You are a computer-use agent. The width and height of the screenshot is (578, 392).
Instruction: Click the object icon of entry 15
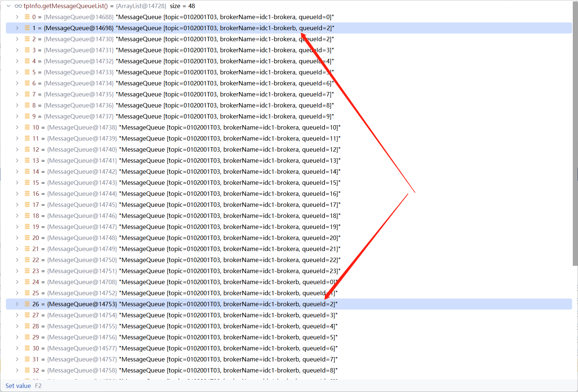tap(27, 182)
